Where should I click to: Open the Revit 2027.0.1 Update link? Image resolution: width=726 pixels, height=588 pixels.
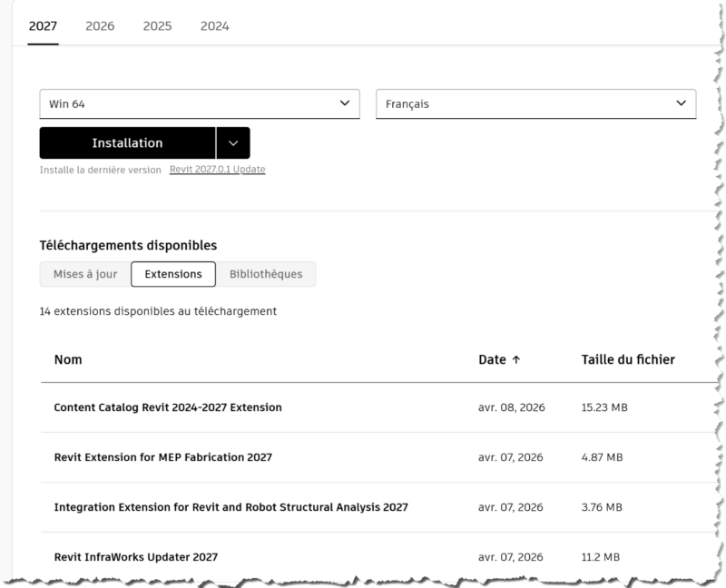click(x=217, y=170)
